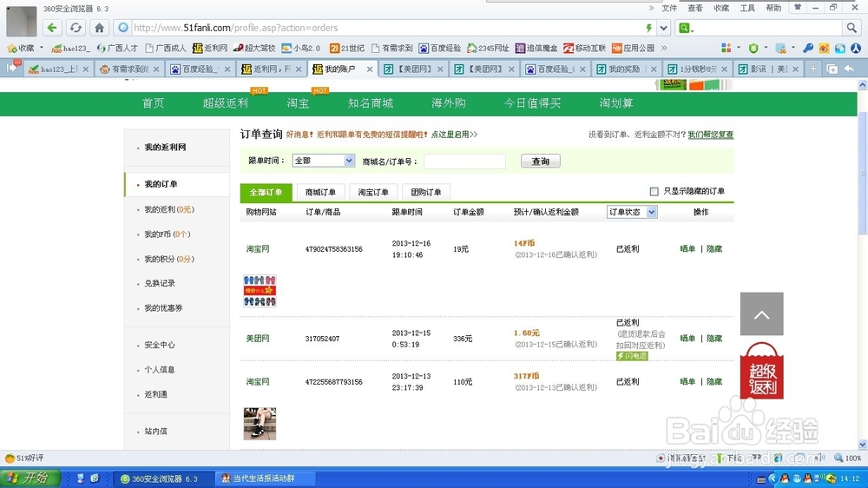Open the address bar history dropdown arrow
This screenshot has height=488, width=868.
[663, 28]
